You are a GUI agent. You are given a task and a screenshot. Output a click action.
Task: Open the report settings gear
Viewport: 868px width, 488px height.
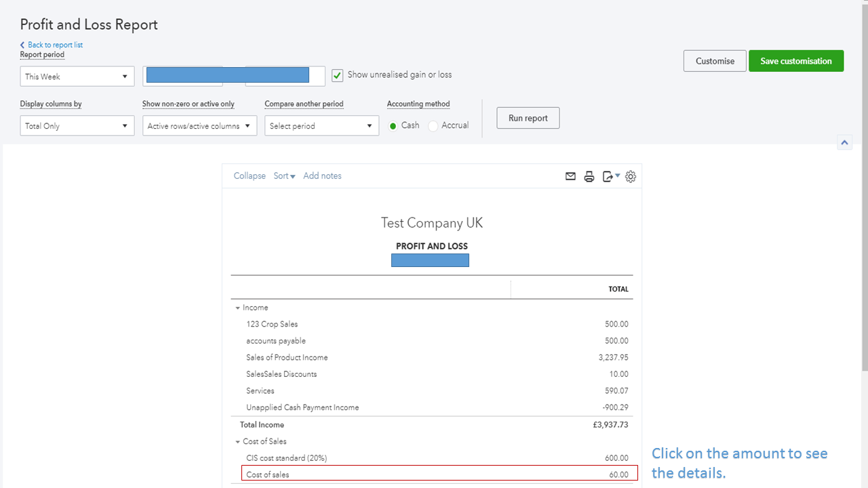point(631,176)
